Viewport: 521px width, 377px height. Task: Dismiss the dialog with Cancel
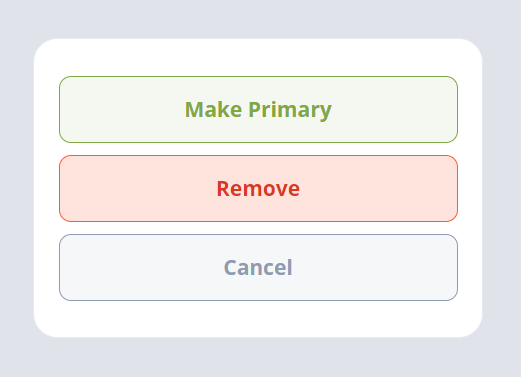point(258,267)
